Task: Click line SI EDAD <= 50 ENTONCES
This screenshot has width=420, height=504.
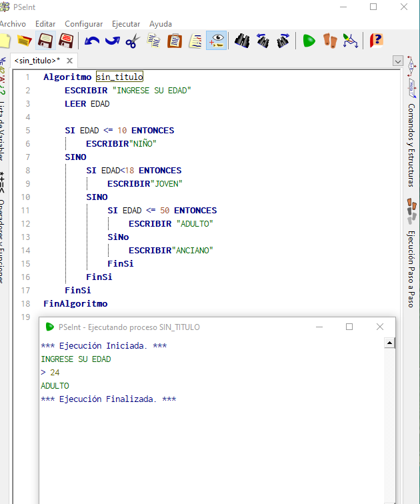Action: pos(162,211)
